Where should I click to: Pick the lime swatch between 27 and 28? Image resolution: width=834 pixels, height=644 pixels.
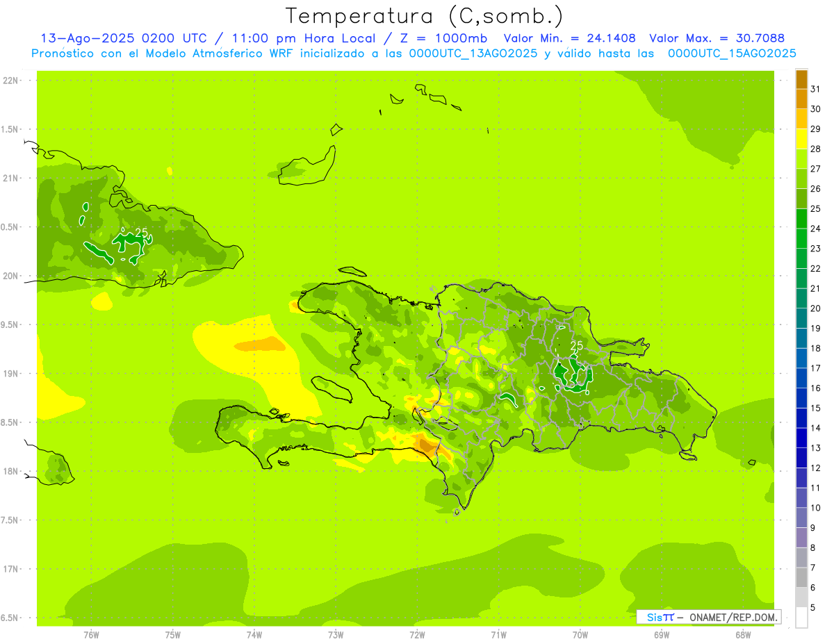[801, 159]
